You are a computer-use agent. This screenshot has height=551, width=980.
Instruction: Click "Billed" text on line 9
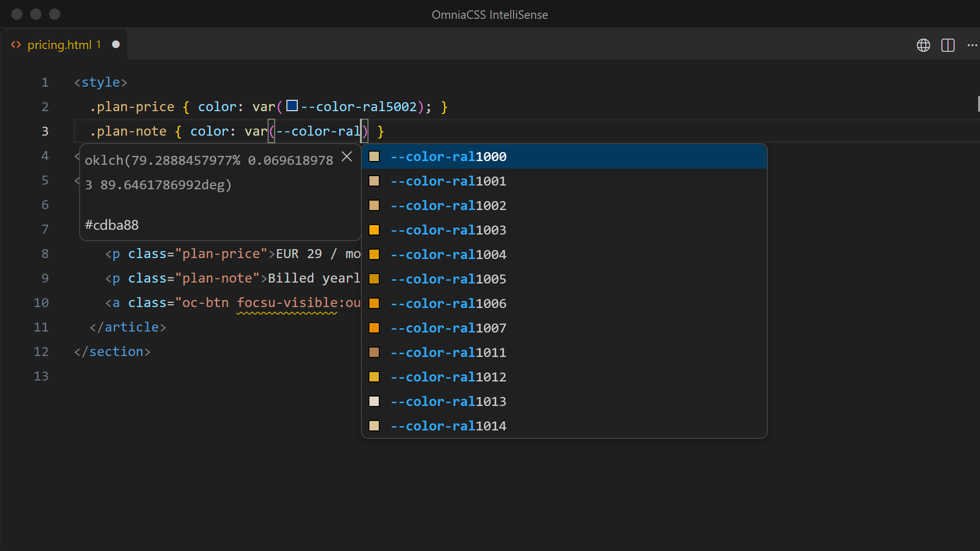click(291, 278)
